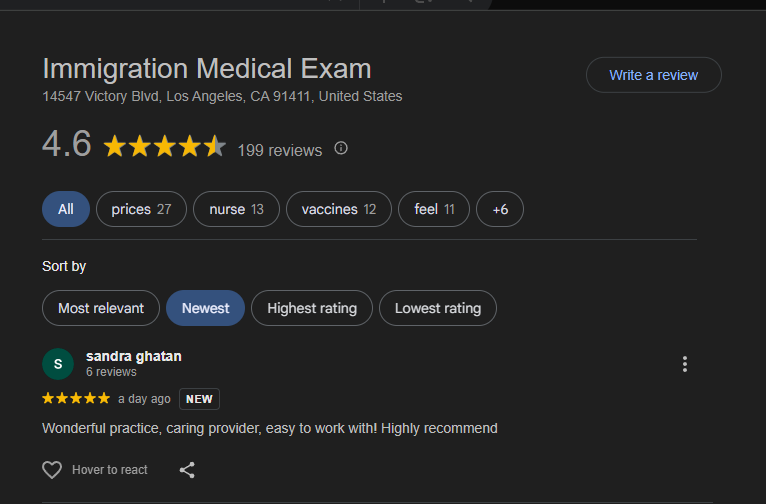
Task: Click sandra ghatan's green avatar
Action: click(x=58, y=364)
